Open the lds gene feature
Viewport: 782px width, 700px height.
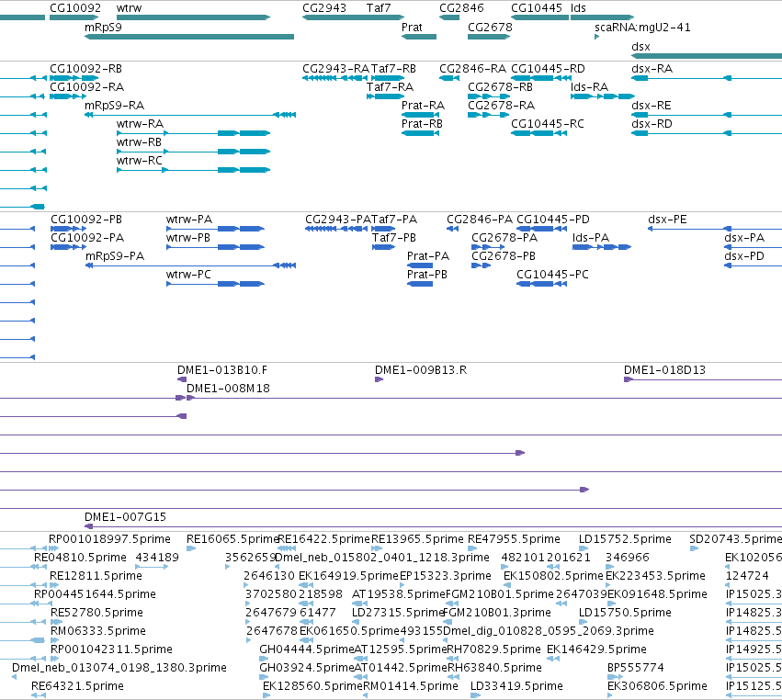[x=603, y=17]
